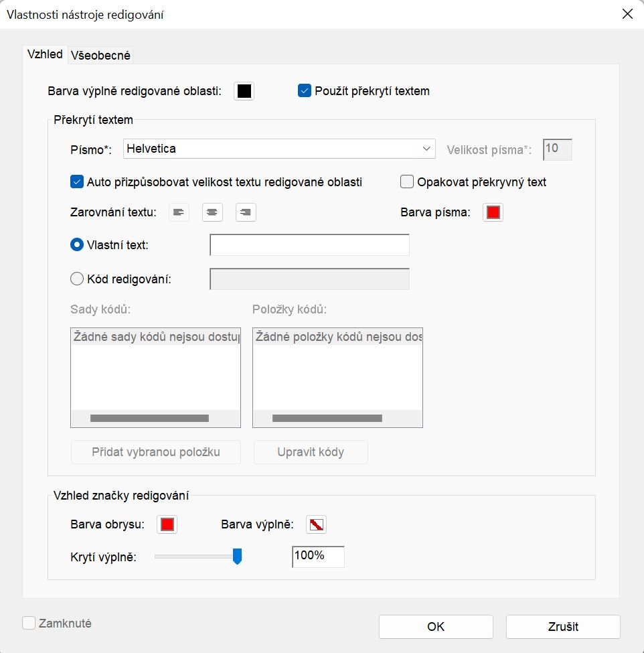
Task: Confirm the dialog with OK
Action: coord(436,627)
